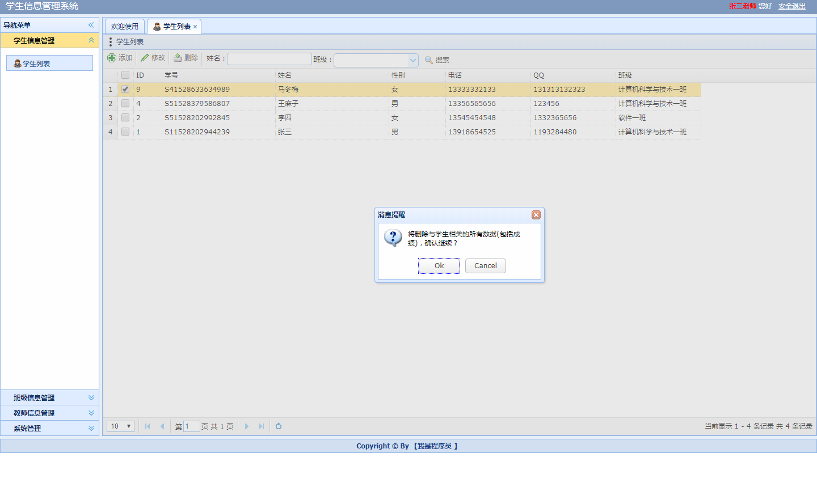Viewport: 817px width, 504px height.
Task: Check the row checkbox for 王麻子
Action: [x=125, y=103]
